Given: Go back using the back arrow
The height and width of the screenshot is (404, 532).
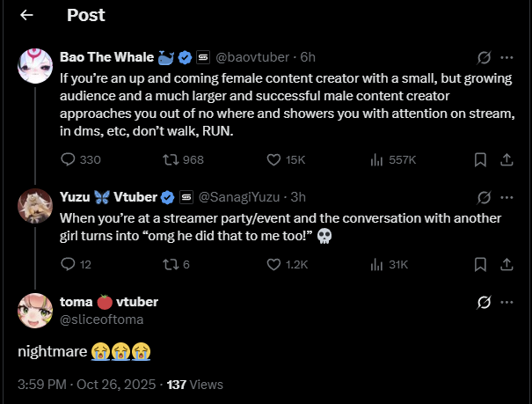Looking at the screenshot, I should coord(26,15).
